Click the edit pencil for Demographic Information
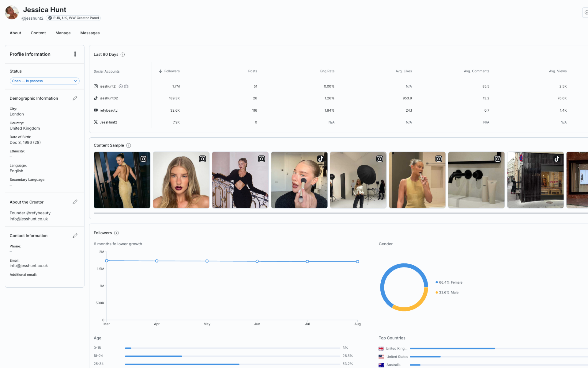 (x=75, y=98)
